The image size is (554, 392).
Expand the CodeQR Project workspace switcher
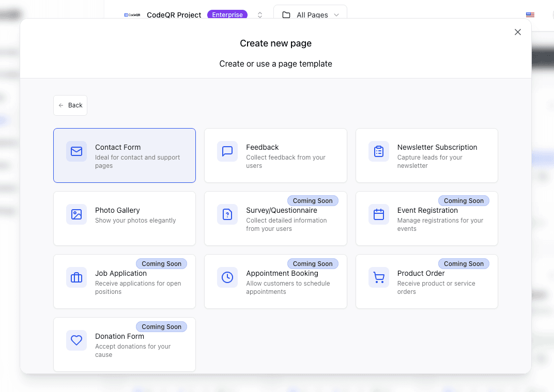pyautogui.click(x=260, y=15)
